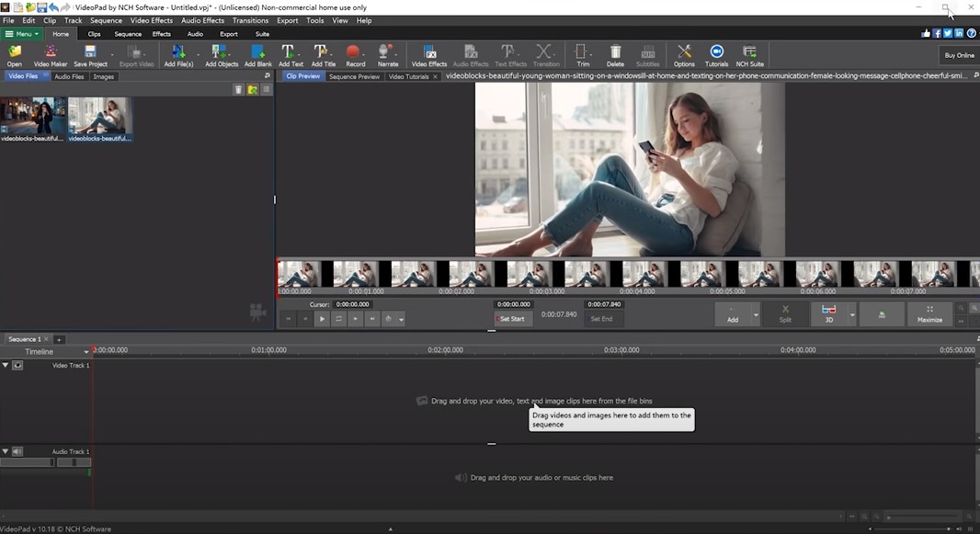Mute Audio Track 1 speaker toggle
Viewport: 980px width, 534px height.
pos(17,451)
